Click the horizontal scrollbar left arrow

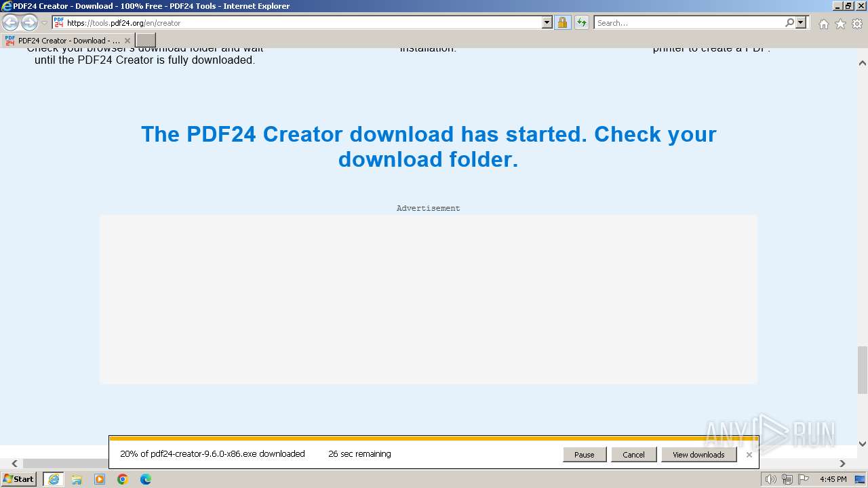click(14, 464)
